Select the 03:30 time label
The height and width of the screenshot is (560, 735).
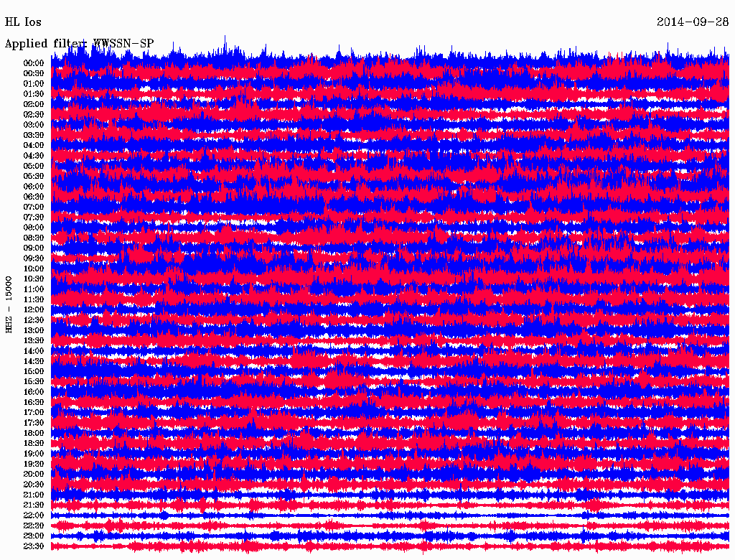point(33,135)
